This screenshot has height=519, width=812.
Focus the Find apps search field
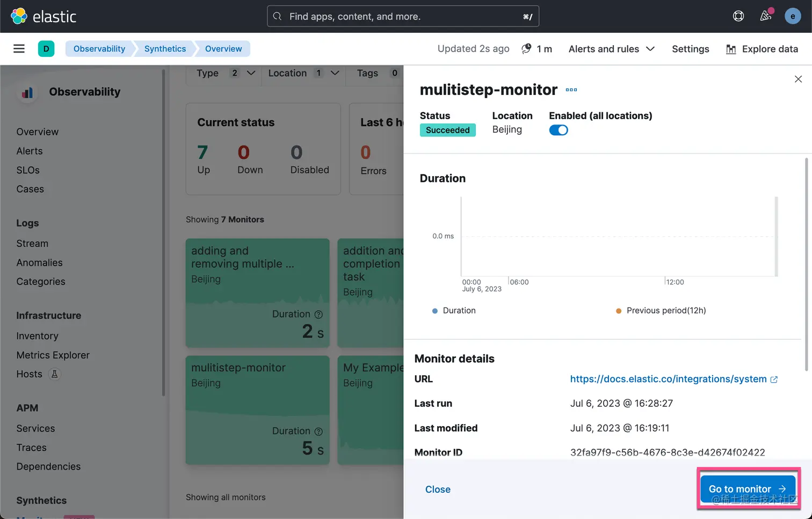403,16
